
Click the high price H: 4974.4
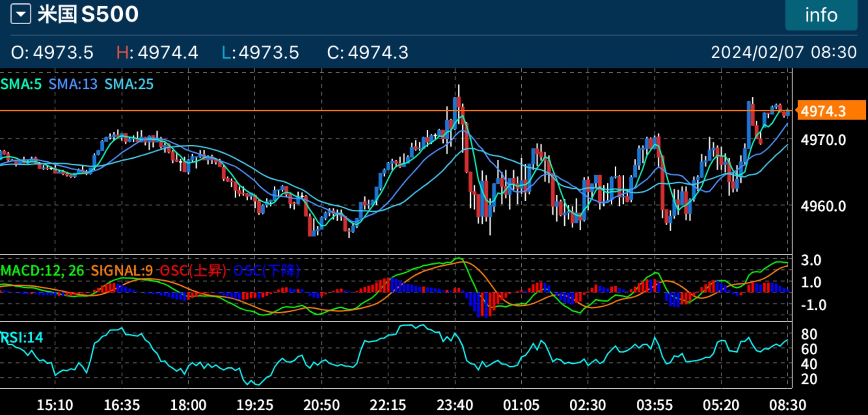click(157, 52)
